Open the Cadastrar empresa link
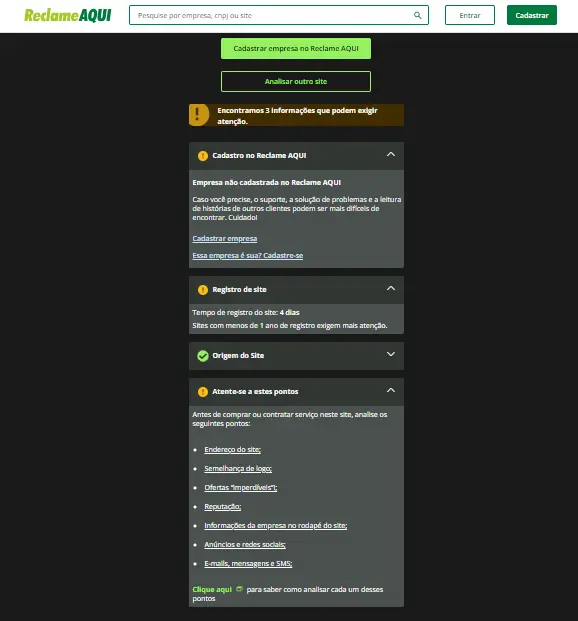This screenshot has height=621, width=578. tap(225, 239)
